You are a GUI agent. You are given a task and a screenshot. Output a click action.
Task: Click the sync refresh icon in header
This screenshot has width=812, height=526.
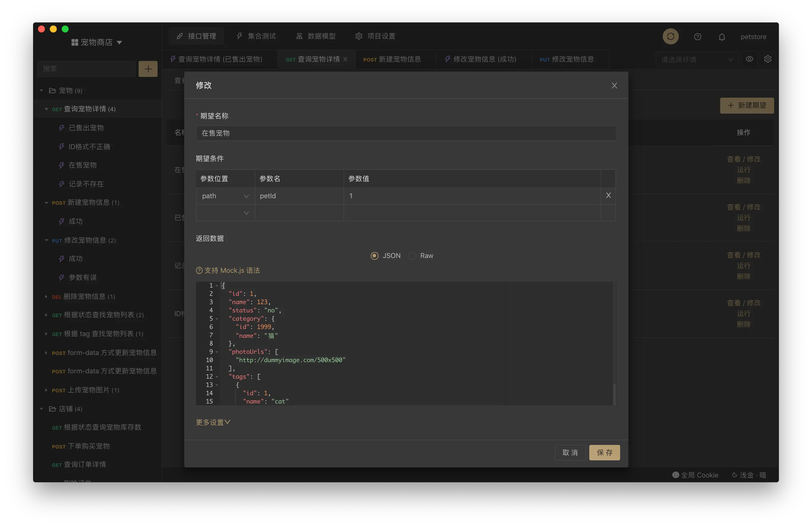[670, 36]
